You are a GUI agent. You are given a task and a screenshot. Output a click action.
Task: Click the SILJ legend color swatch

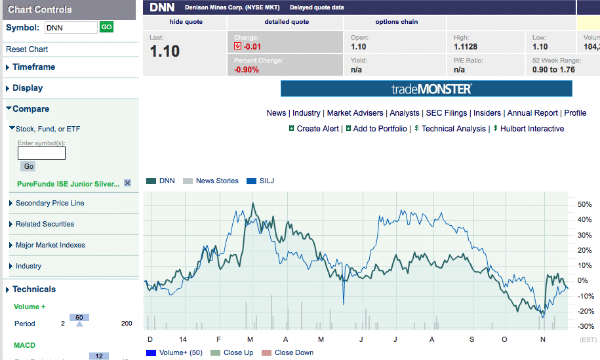[x=251, y=181]
